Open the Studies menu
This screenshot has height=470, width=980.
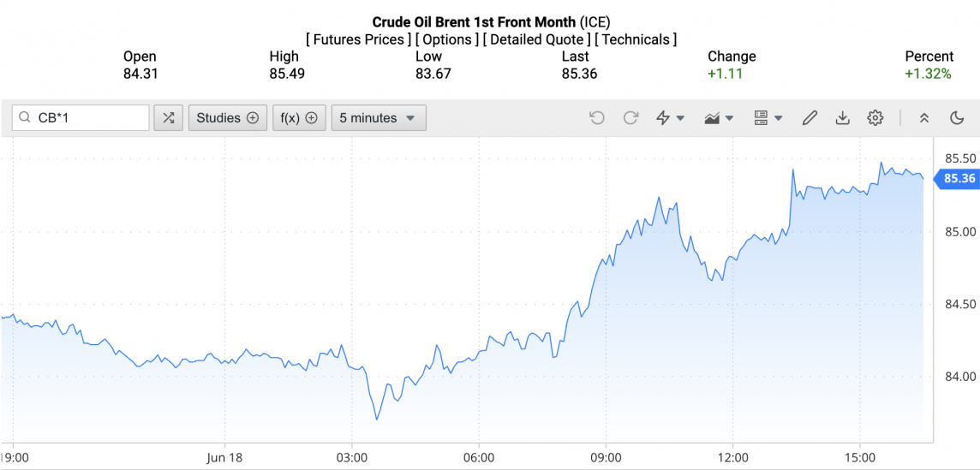point(227,118)
